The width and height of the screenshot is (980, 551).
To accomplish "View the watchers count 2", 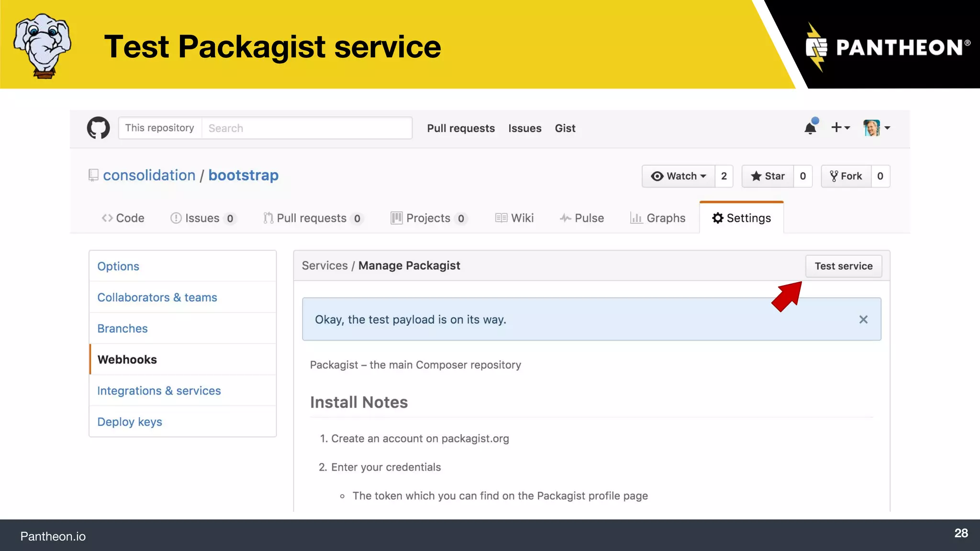I will [724, 176].
